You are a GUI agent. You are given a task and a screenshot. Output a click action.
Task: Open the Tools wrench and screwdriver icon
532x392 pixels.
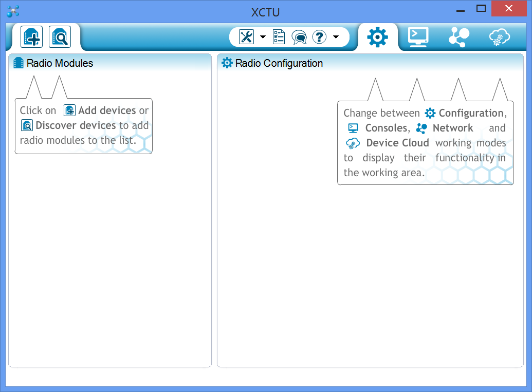click(x=247, y=37)
